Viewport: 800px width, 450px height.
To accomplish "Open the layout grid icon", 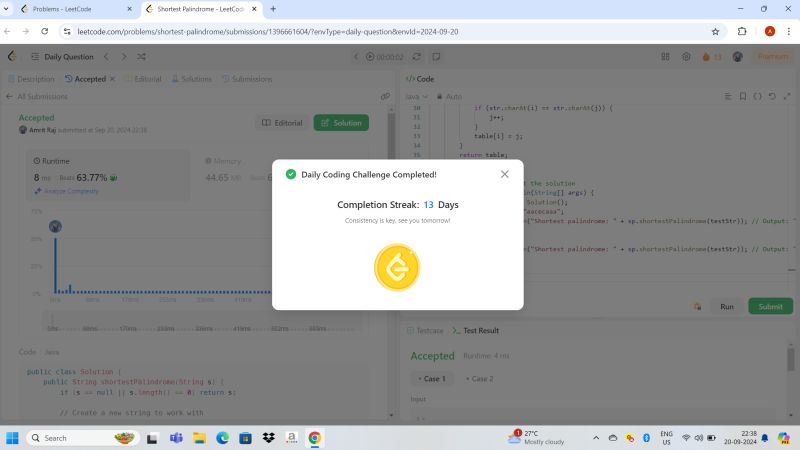I will click(665, 57).
